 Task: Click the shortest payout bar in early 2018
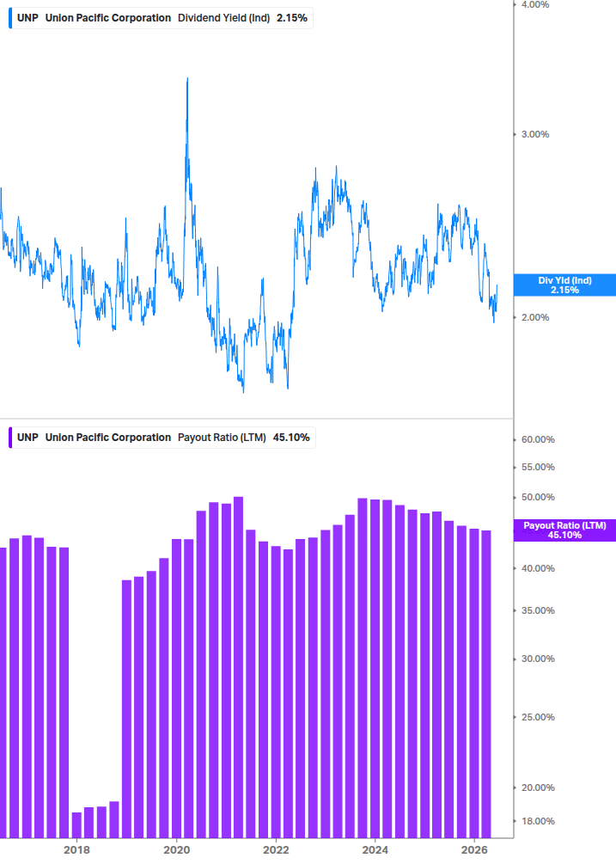76,824
